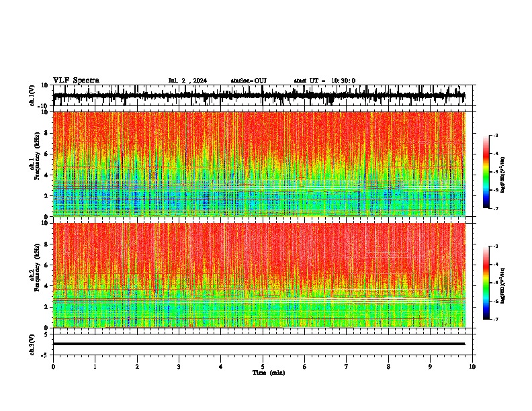Screen dimensions: 532x411
Task: Click the ch.2 color scale bar
Action: click(486, 283)
